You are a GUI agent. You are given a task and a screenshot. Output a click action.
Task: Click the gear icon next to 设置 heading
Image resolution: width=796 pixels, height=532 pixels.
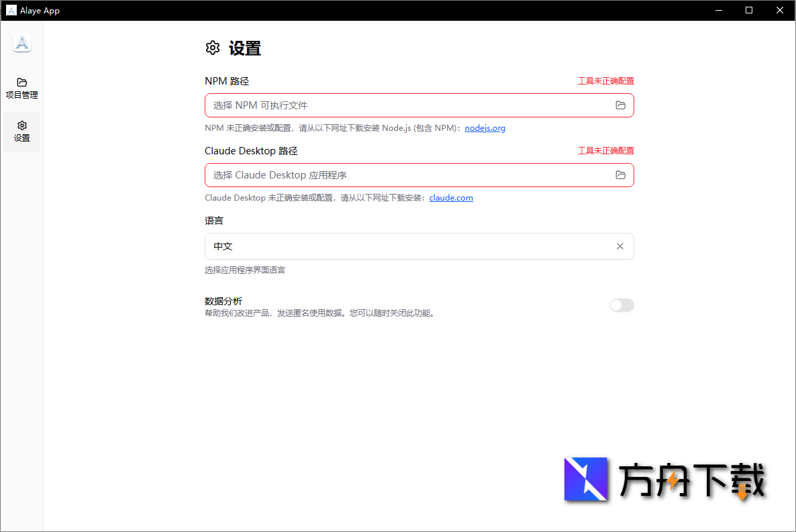coord(213,48)
